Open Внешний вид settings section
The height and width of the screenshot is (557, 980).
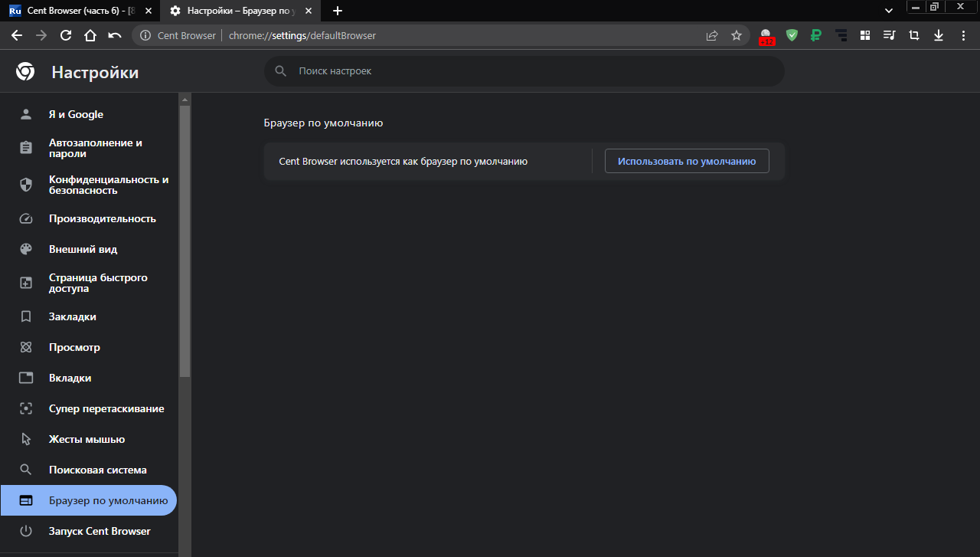(x=89, y=249)
